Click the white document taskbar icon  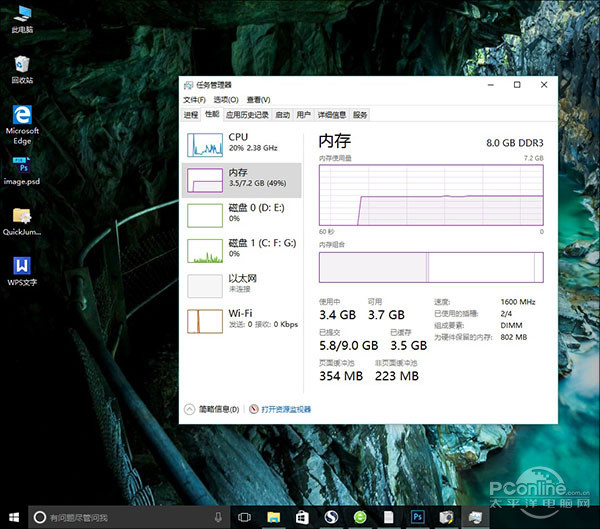click(x=388, y=518)
